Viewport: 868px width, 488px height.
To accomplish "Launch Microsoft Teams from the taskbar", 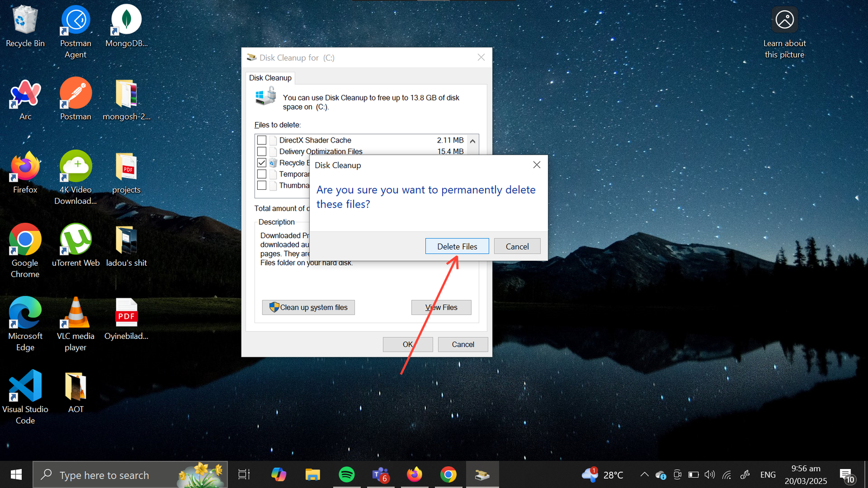I will pyautogui.click(x=380, y=474).
